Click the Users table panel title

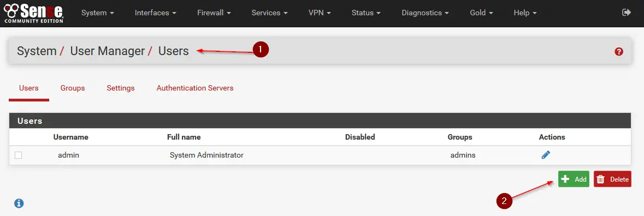[x=30, y=121]
